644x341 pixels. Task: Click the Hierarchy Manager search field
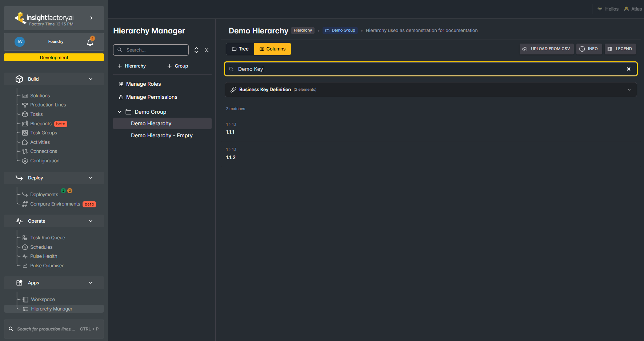pos(151,50)
